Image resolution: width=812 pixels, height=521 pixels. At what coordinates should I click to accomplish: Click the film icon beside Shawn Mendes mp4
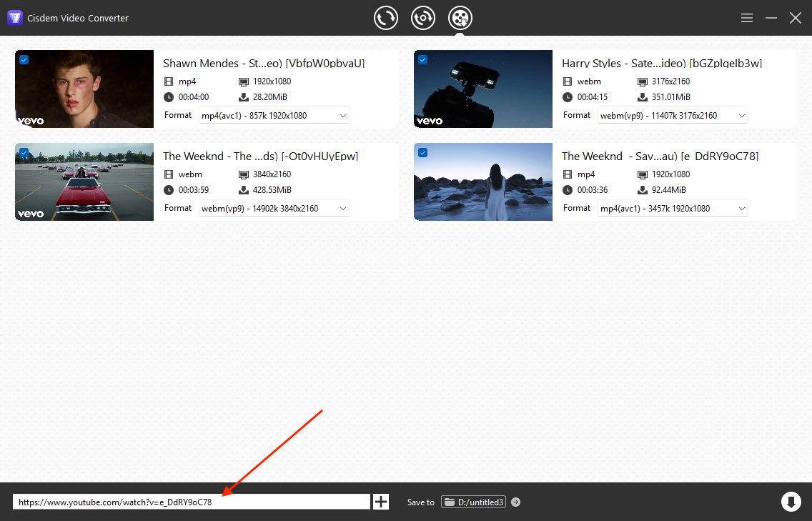(x=168, y=81)
